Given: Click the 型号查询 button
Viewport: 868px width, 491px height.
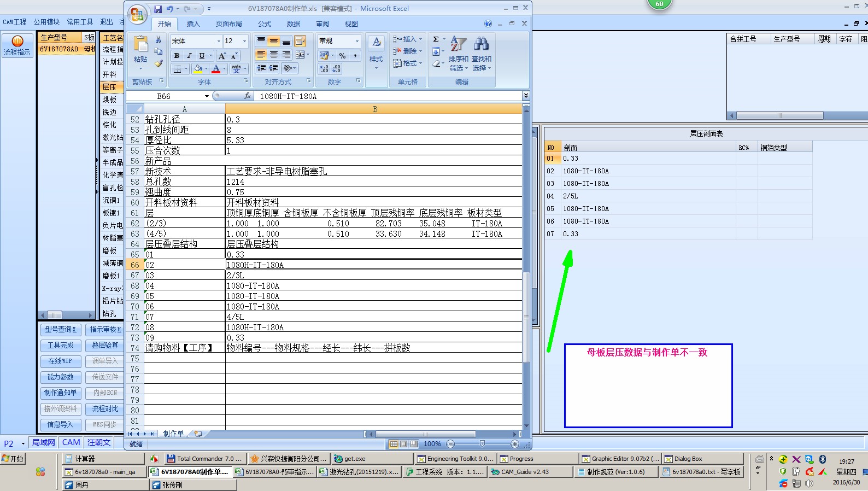Looking at the screenshot, I should (61, 330).
